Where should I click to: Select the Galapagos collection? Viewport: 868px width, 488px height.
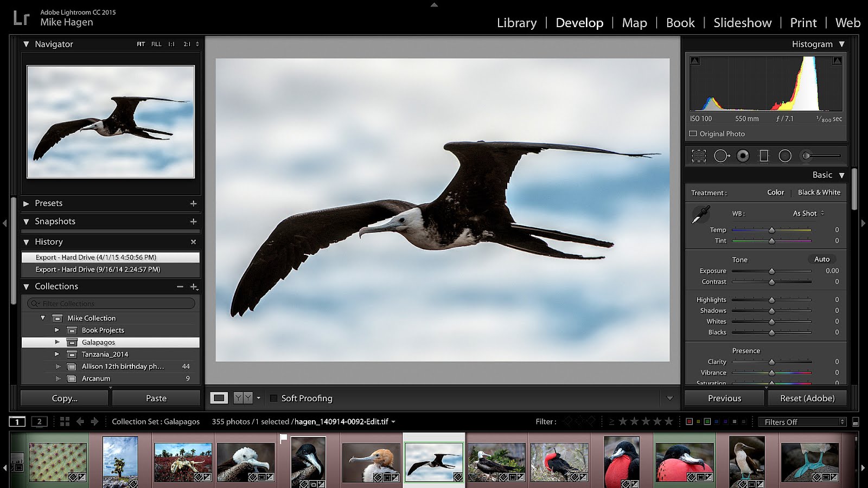pyautogui.click(x=98, y=342)
